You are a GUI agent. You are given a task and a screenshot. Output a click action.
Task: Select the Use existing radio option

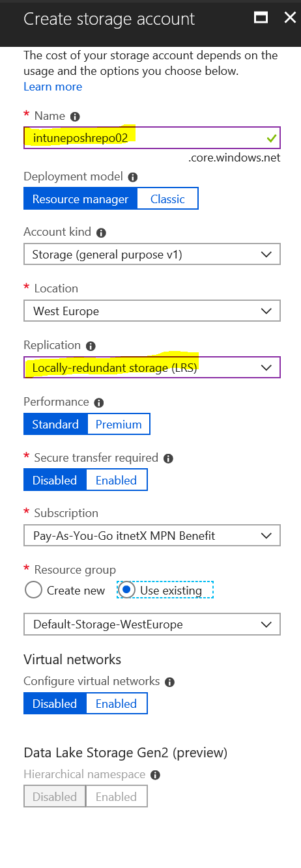[128, 590]
